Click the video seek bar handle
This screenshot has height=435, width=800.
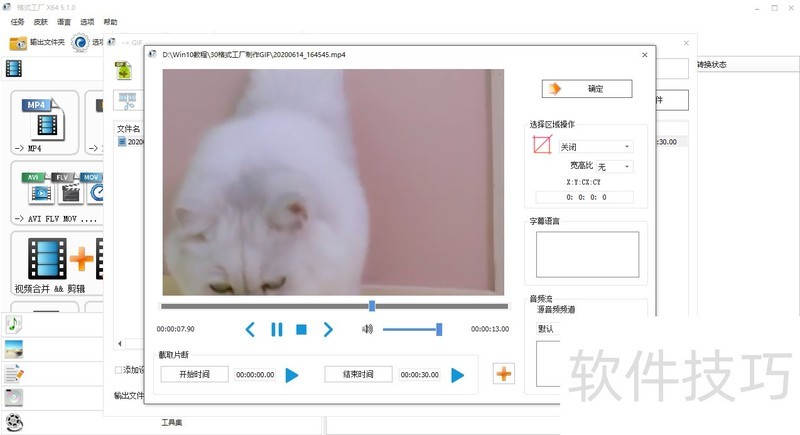point(372,306)
